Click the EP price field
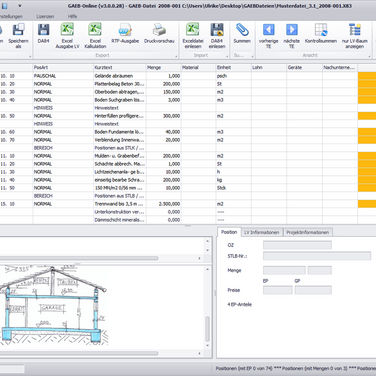The width and height of the screenshot is (376, 376). coord(278,290)
